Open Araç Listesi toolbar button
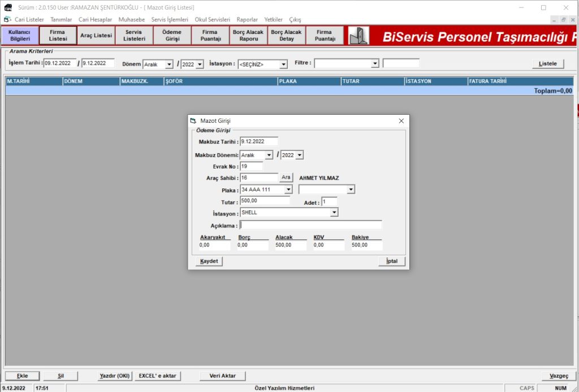Viewport: 579px width, 392px height. 96,36
